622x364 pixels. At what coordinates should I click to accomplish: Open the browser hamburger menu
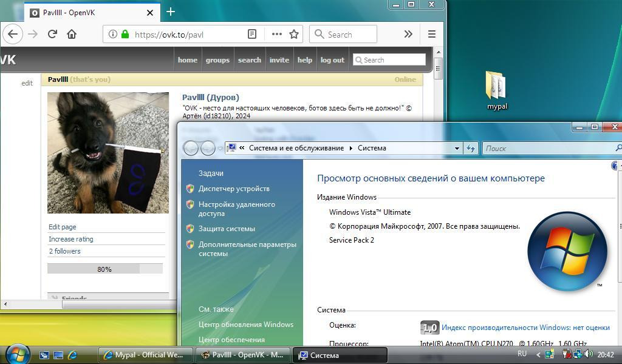click(432, 34)
